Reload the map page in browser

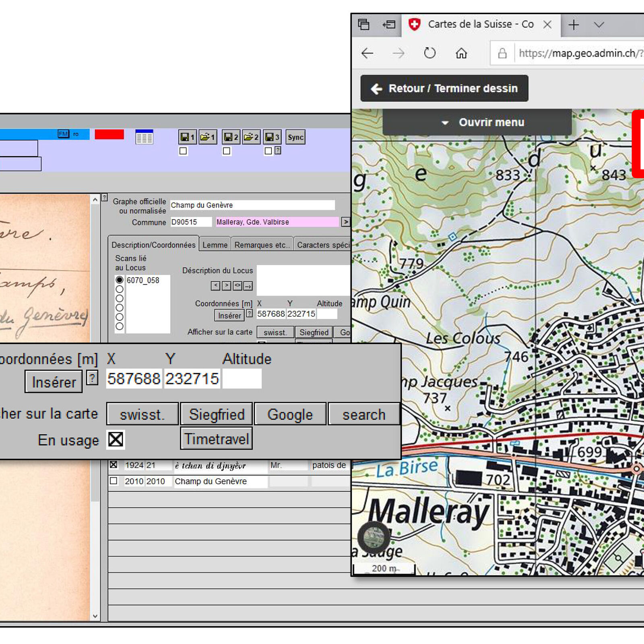(x=429, y=53)
